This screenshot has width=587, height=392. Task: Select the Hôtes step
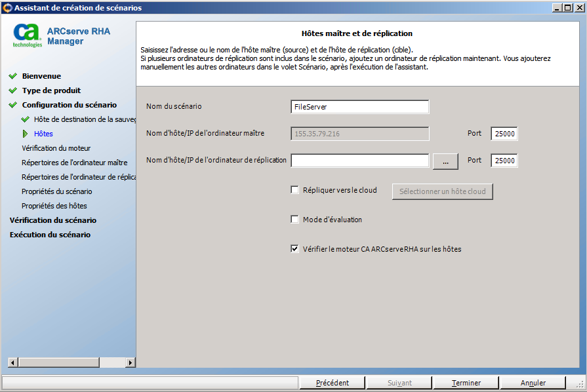pos(43,134)
